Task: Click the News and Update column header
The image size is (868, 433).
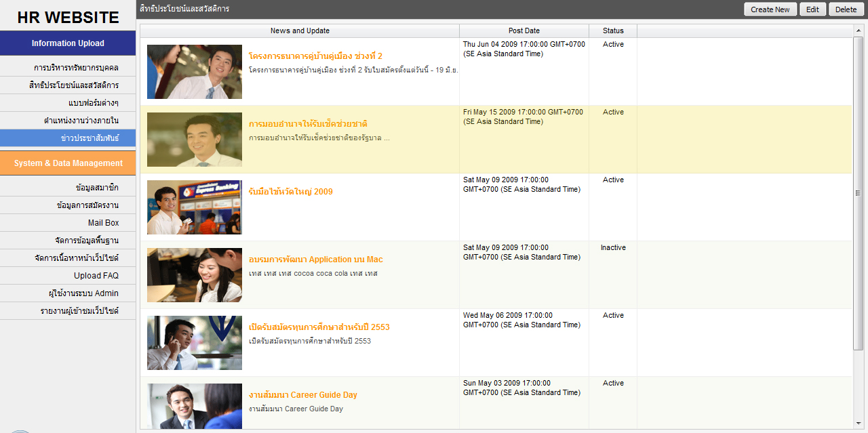Action: tap(300, 31)
